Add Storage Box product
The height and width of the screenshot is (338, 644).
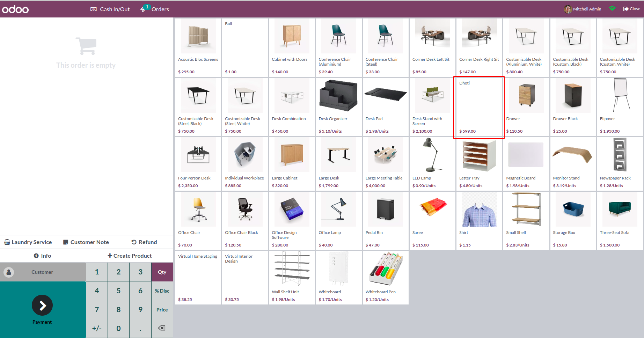click(573, 221)
